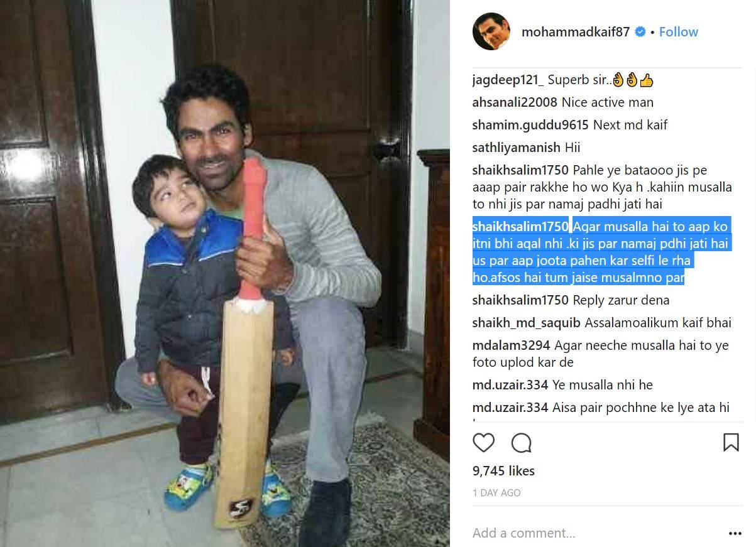Viewport: 756px width, 547px height.
Task: Open comments via the speech bubble icon
Action: 521,443
